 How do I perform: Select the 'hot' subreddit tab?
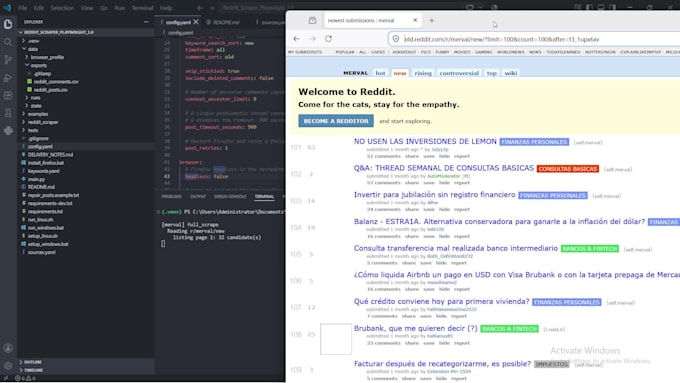pos(380,73)
